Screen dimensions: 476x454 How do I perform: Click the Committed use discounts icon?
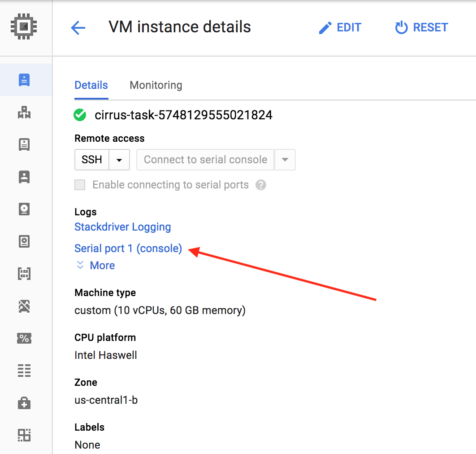[24, 338]
